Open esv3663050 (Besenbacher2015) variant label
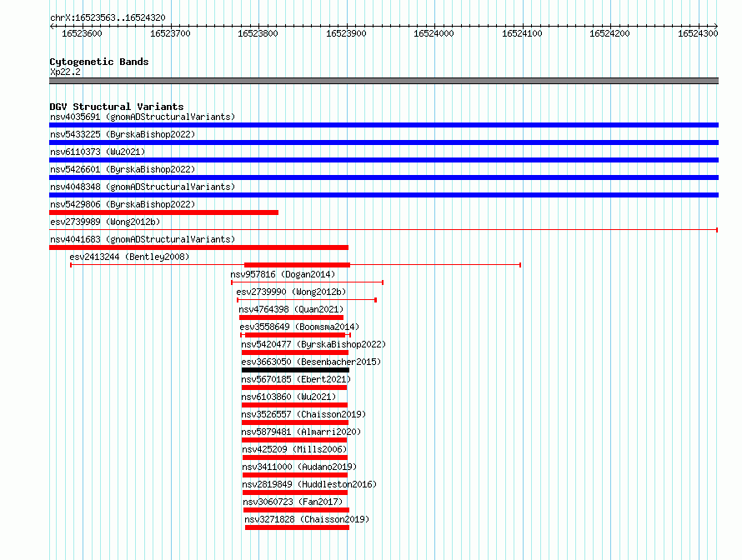742x560 pixels. 311,362
